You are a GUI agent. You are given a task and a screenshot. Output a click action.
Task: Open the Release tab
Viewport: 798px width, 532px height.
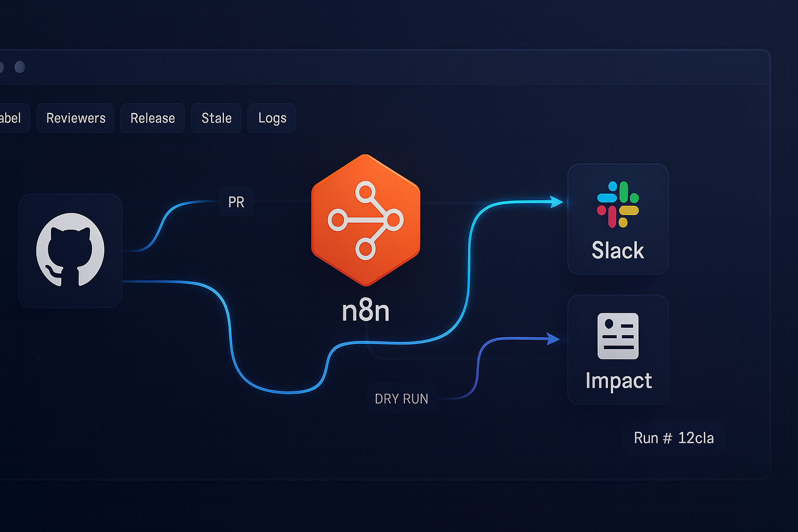click(153, 118)
